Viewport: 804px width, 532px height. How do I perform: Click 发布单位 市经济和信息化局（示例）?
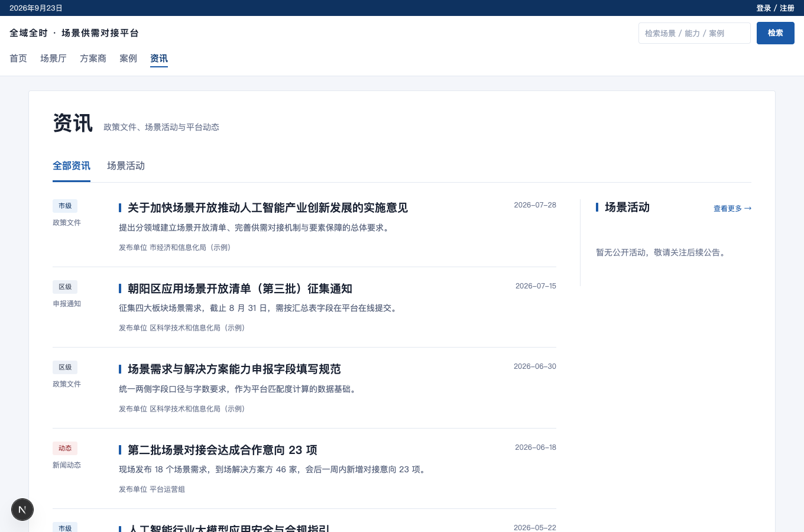[176, 248]
